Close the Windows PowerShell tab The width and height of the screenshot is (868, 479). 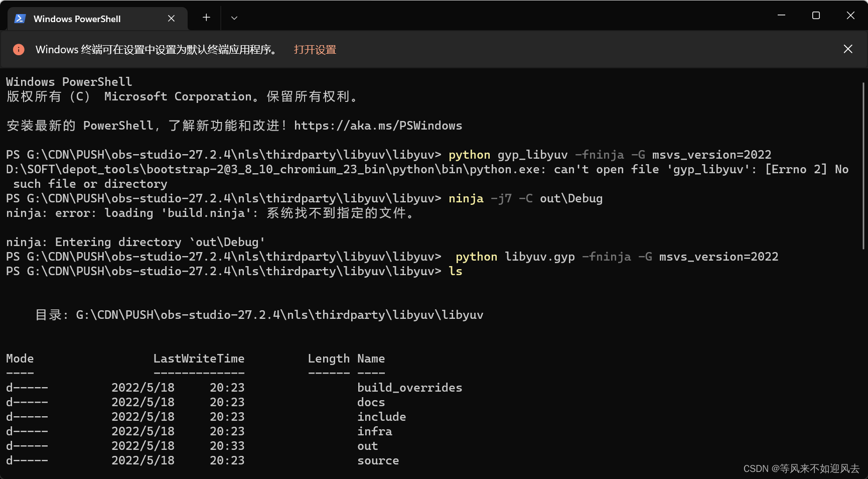[171, 18]
